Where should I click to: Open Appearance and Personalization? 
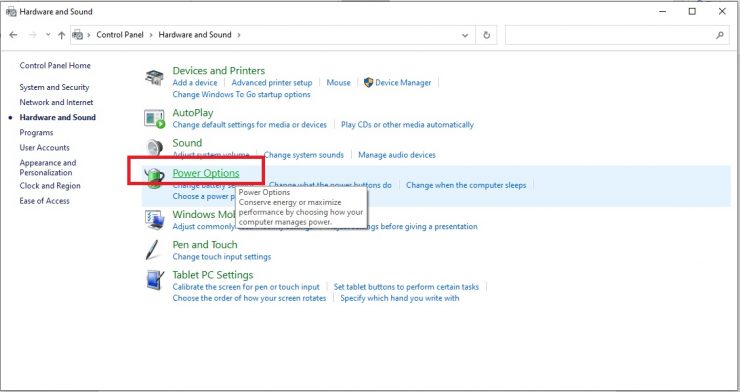pos(48,167)
